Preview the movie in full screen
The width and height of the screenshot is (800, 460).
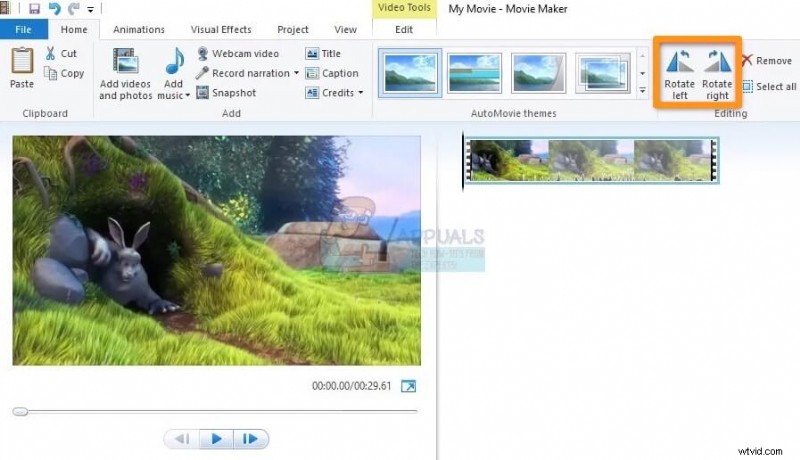(409, 386)
